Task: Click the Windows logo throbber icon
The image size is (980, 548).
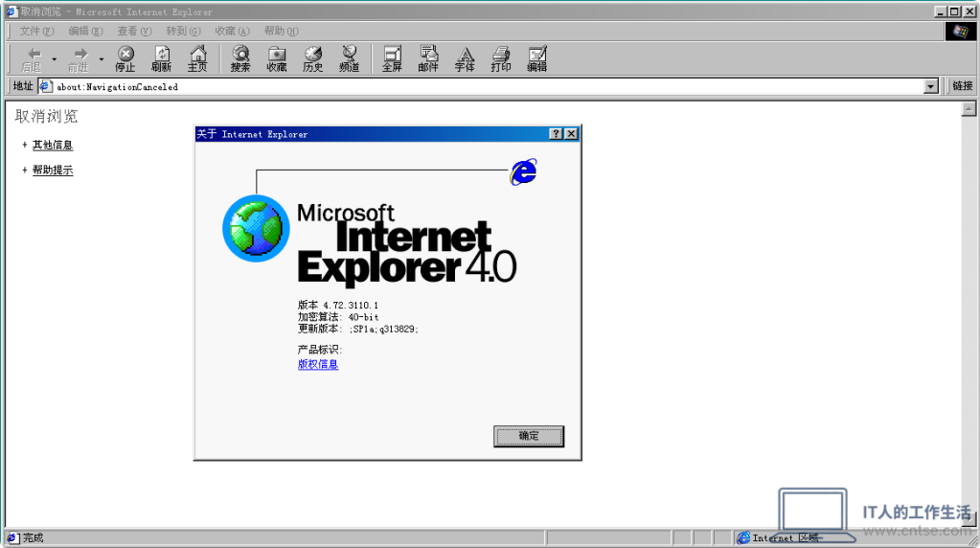Action: [960, 32]
